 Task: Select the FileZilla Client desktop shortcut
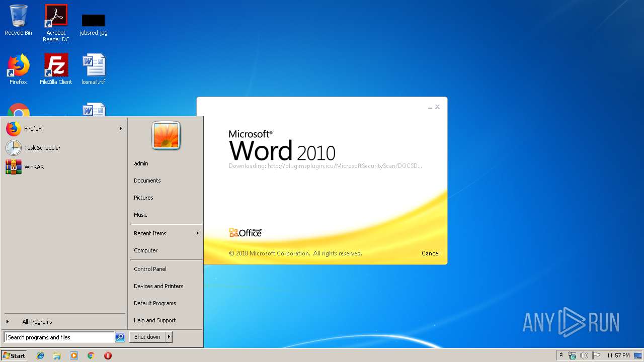56,69
